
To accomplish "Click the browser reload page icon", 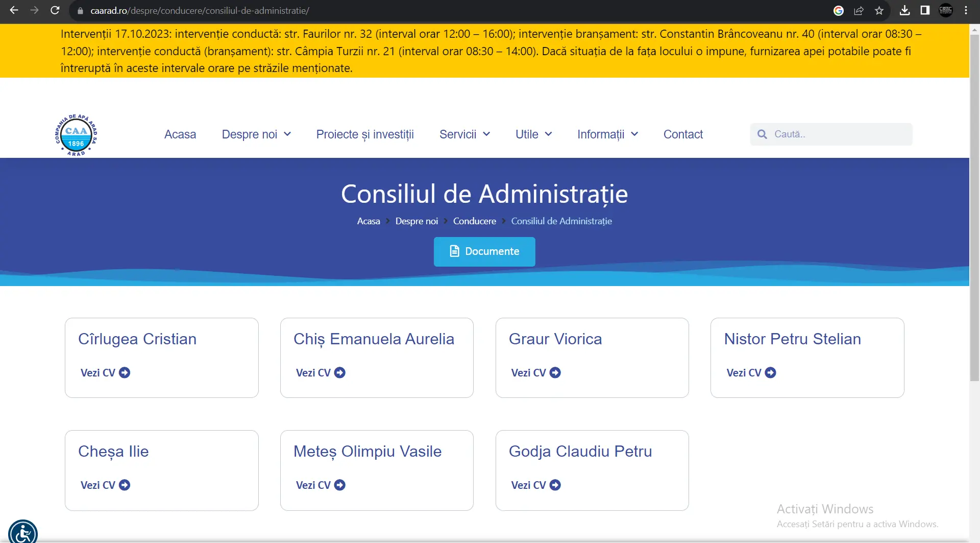I will point(55,10).
